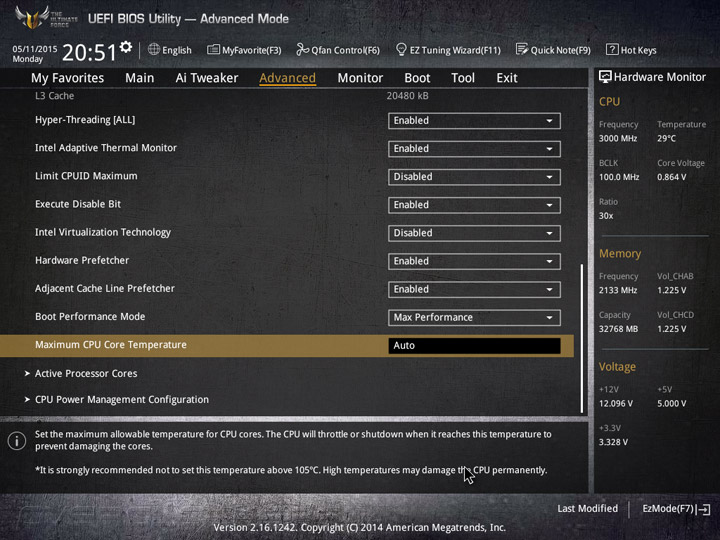Click the Quick Note notepad icon
The height and width of the screenshot is (540, 720).
522,49
